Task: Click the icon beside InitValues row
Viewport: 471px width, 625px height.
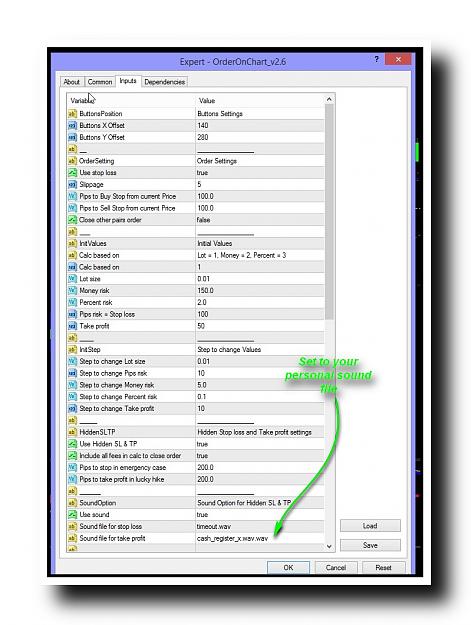Action: pos(72,243)
